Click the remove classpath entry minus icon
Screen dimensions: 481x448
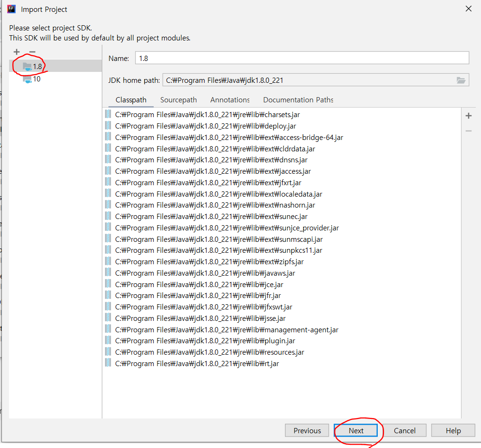pyautogui.click(x=469, y=131)
